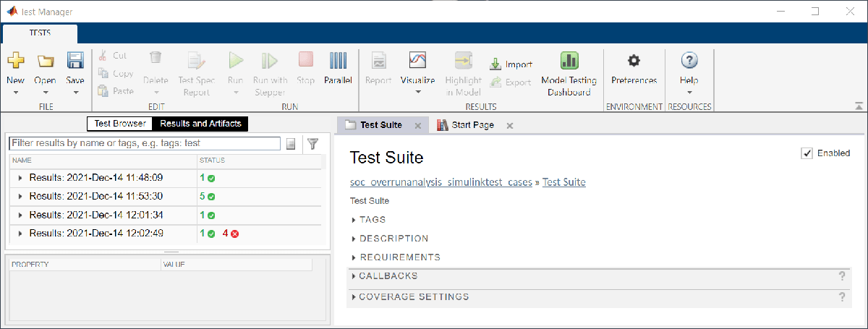This screenshot has height=329, width=868.
Task: Expand the COVERAGE SETTINGS section
Action: click(354, 297)
